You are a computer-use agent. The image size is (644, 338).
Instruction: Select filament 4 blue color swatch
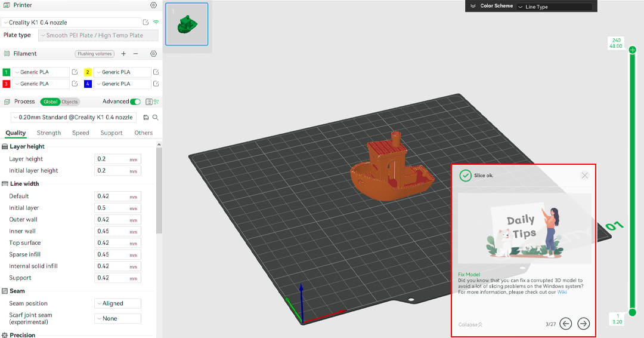[x=88, y=84]
